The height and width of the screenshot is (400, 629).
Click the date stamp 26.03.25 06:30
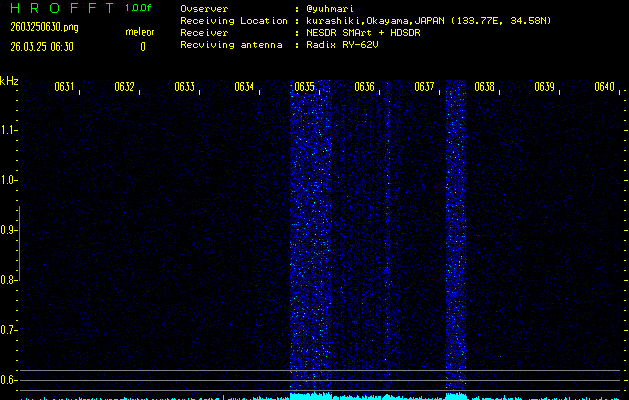(42, 47)
